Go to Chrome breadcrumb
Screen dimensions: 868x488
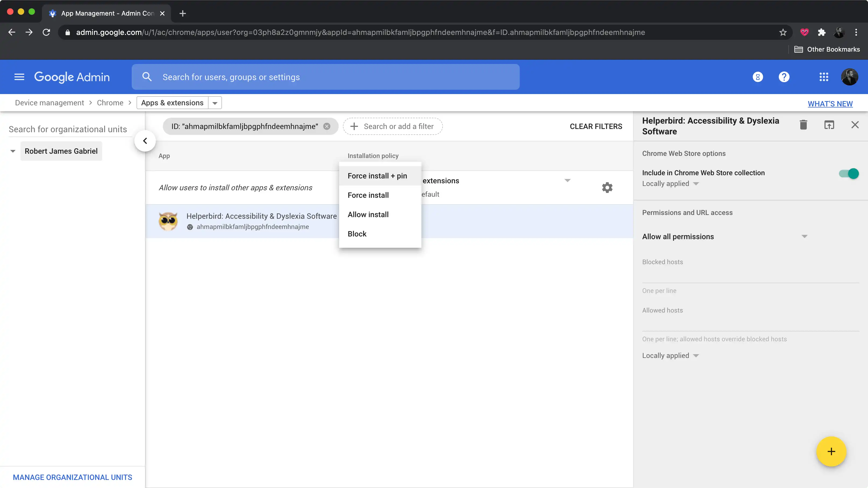(x=110, y=103)
